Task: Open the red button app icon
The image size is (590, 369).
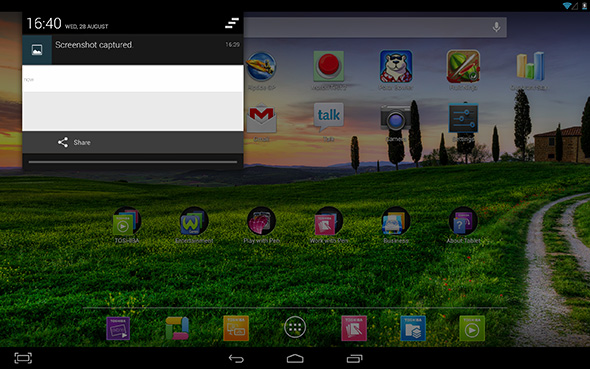Action: pos(328,66)
